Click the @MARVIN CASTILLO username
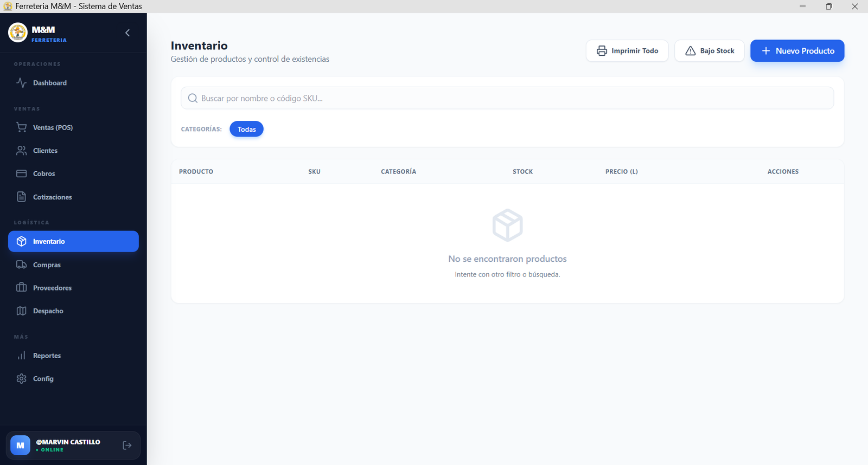Screen dimensions: 868x465 (68, 442)
